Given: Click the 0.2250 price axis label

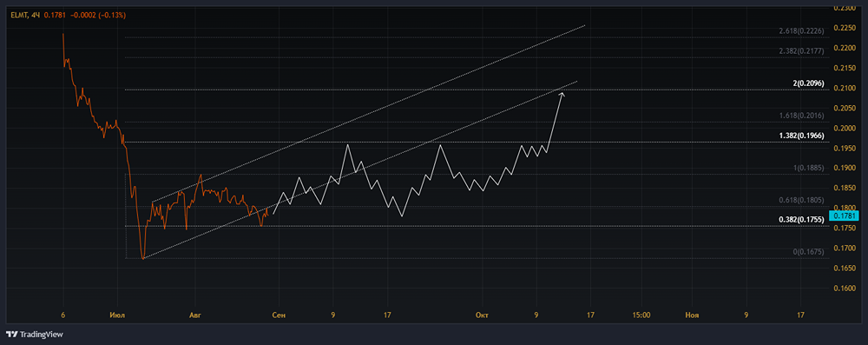Looking at the screenshot, I should [x=844, y=29].
